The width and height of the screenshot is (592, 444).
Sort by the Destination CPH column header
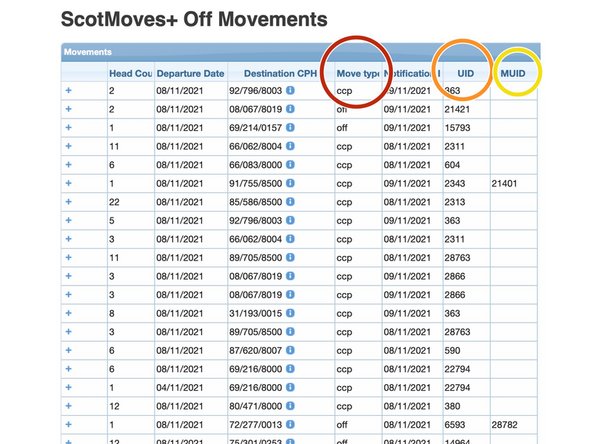pyautogui.click(x=281, y=73)
